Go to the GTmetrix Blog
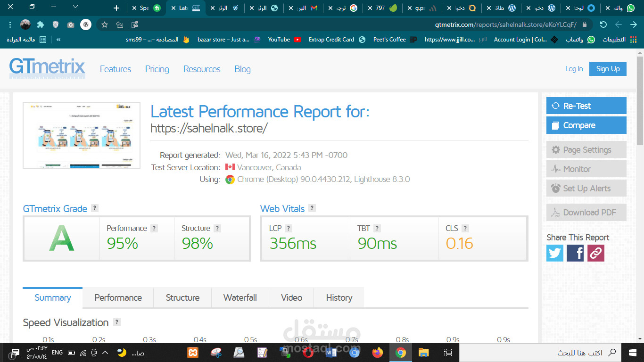Image resolution: width=644 pixels, height=362 pixels. click(243, 69)
